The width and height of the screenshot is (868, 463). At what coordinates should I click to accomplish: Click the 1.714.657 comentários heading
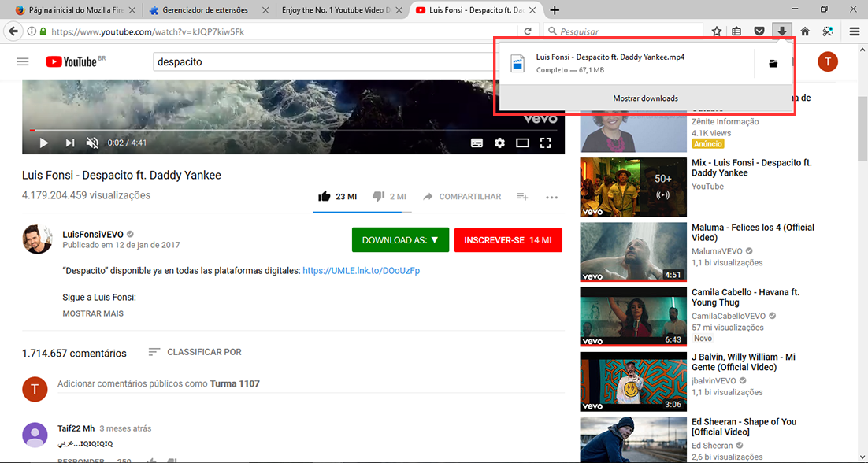74,353
